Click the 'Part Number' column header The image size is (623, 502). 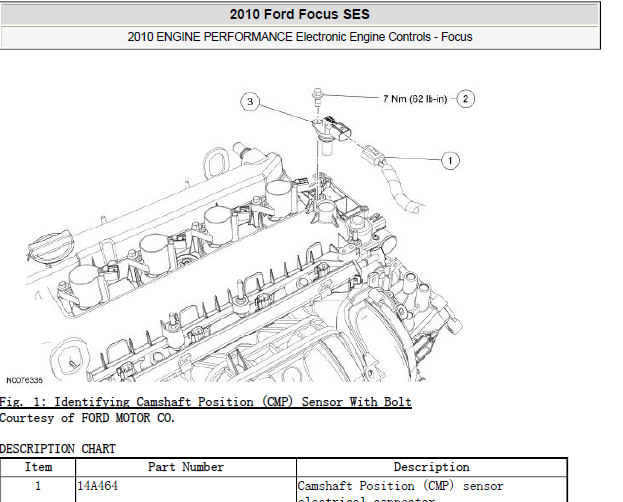click(x=186, y=467)
